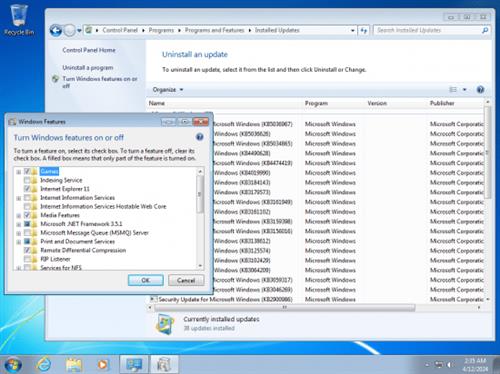Check the Internet Information Services checkbox
The image size is (500, 374).
[27, 198]
